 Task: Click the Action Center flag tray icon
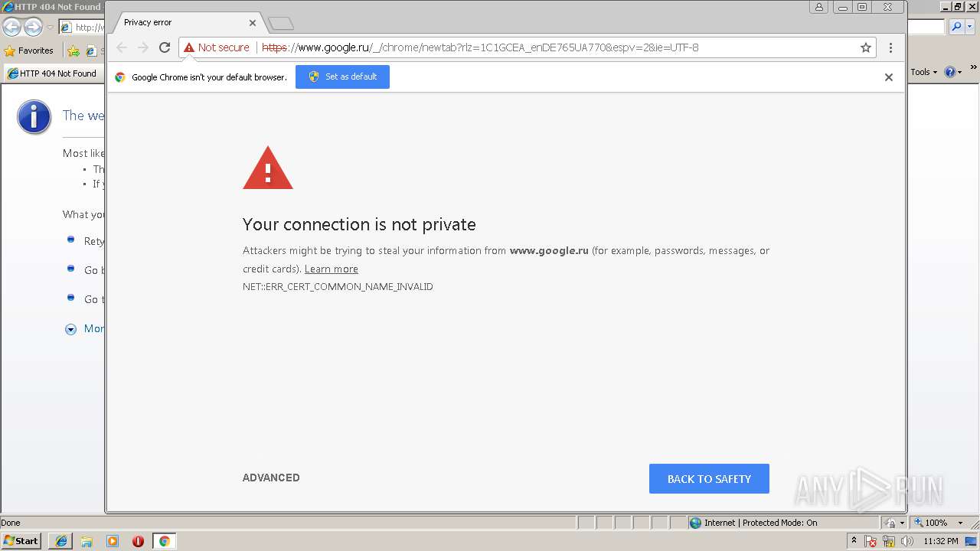pyautogui.click(x=871, y=541)
